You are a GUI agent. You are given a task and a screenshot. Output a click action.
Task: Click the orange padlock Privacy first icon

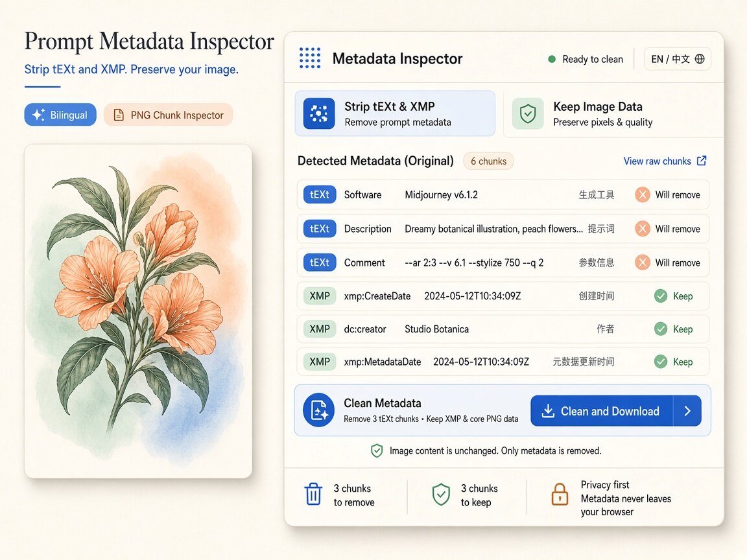pos(560,495)
